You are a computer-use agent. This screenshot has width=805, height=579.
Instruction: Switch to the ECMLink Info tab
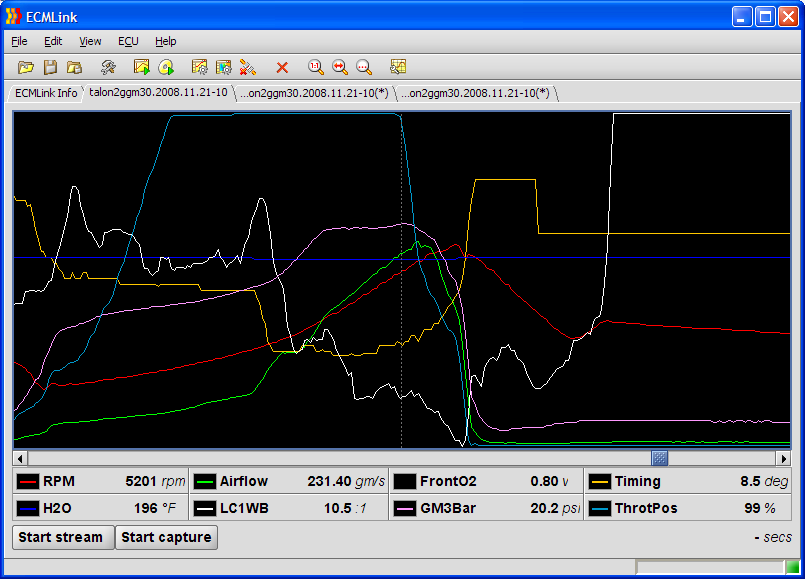click(x=45, y=93)
